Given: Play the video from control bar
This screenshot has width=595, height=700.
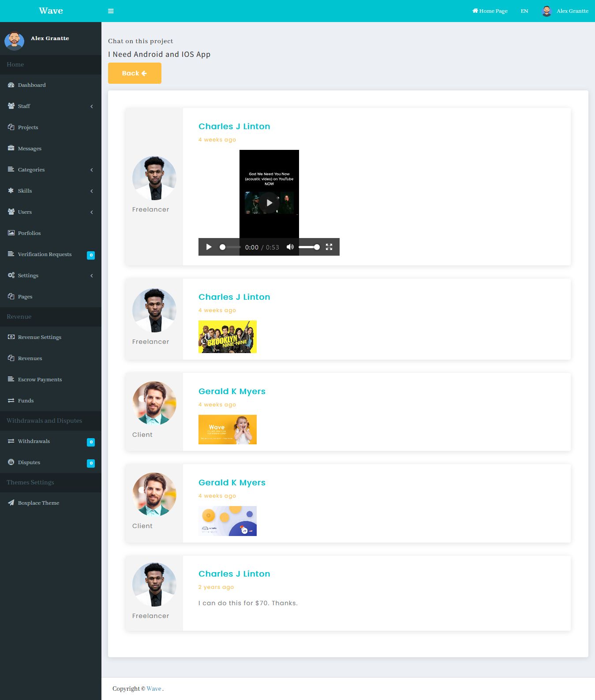Looking at the screenshot, I should (x=209, y=247).
